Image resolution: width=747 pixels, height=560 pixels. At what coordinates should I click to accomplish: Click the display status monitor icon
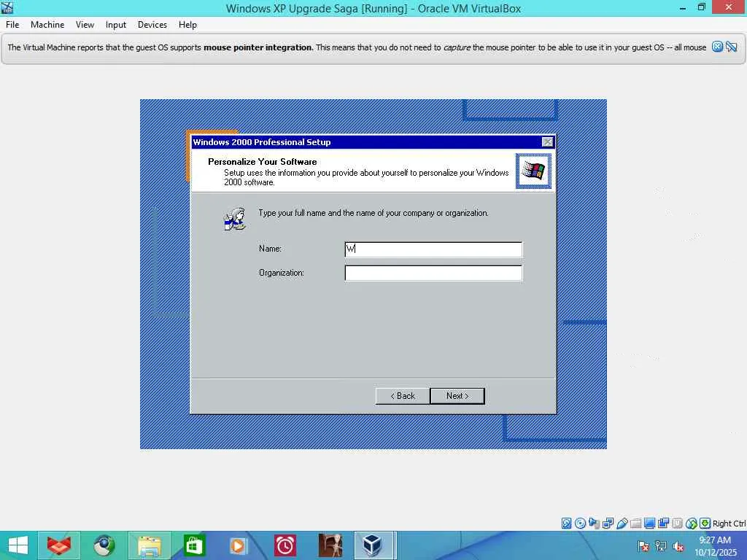pos(649,524)
